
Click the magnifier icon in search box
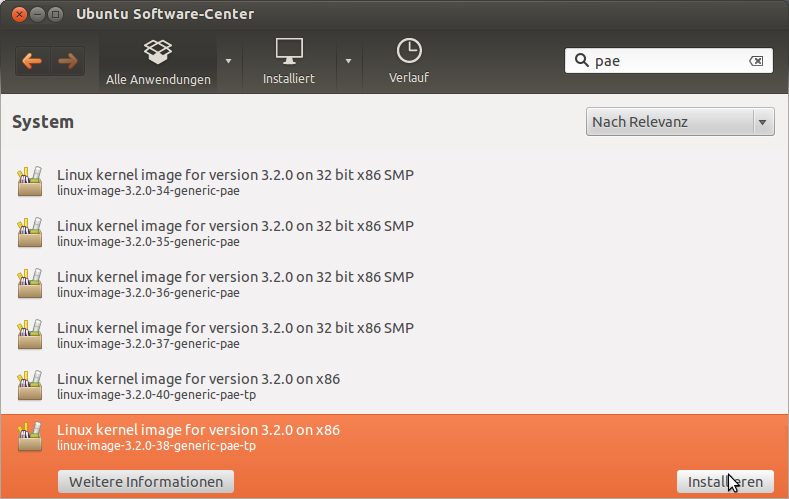pos(582,60)
